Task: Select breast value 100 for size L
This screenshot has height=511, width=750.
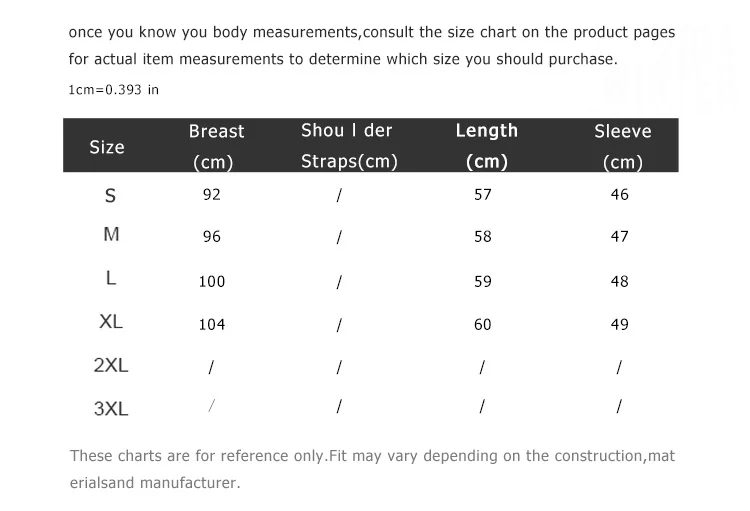Action: click(211, 281)
